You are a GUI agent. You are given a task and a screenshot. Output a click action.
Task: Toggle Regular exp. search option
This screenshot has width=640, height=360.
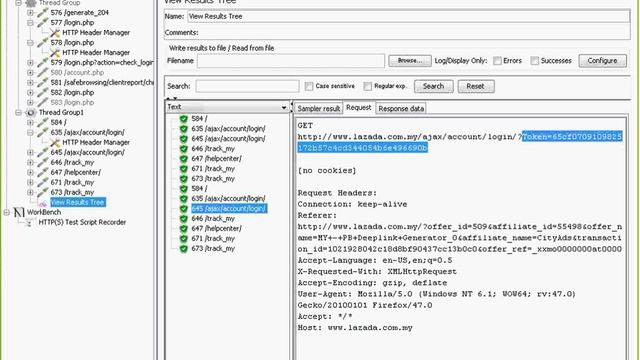[368, 86]
